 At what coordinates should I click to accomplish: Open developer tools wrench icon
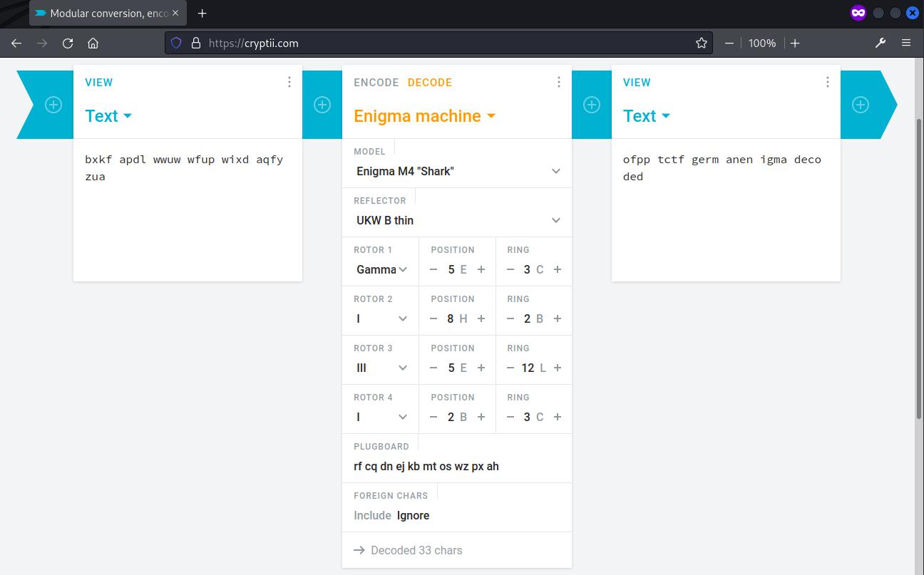[881, 43]
